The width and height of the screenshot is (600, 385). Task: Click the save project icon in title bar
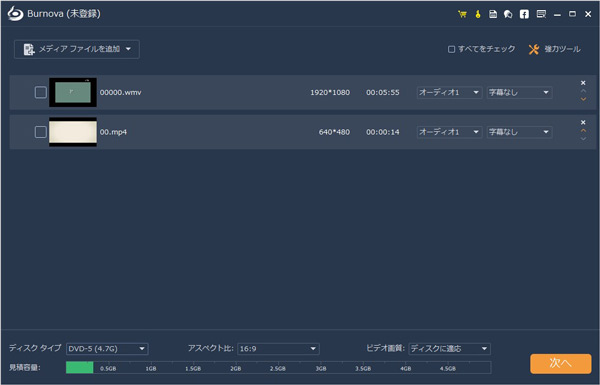(493, 14)
